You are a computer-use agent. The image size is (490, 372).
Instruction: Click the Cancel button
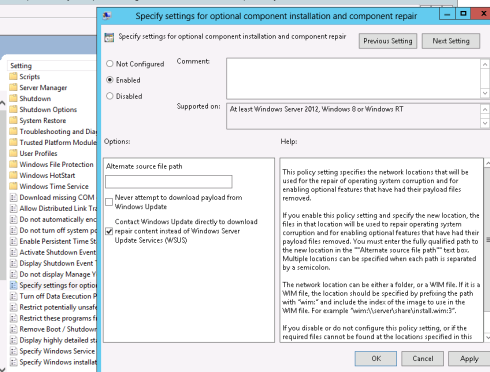(x=423, y=359)
